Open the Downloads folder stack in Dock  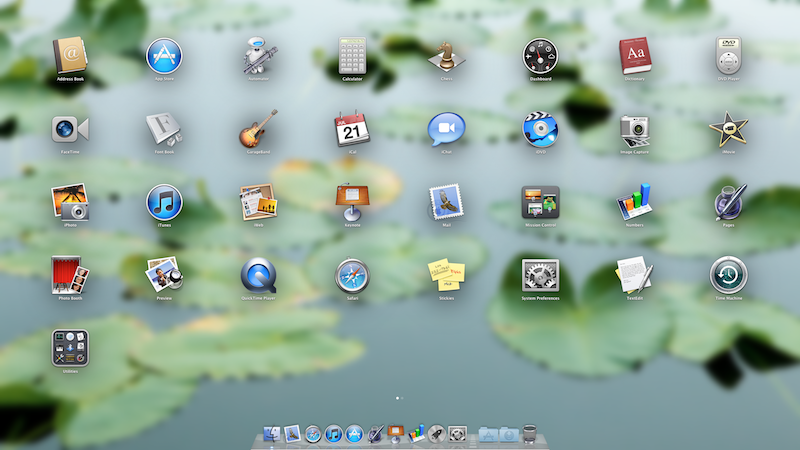point(509,435)
